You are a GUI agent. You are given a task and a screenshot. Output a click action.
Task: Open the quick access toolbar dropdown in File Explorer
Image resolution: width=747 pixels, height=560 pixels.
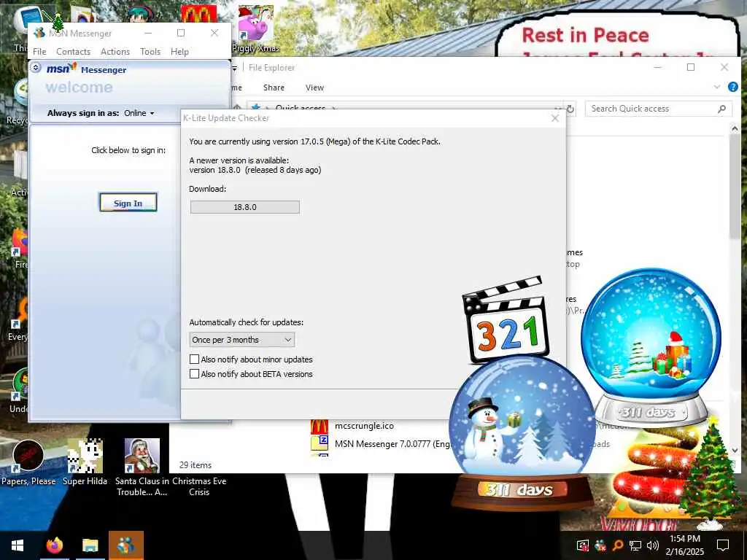234,68
